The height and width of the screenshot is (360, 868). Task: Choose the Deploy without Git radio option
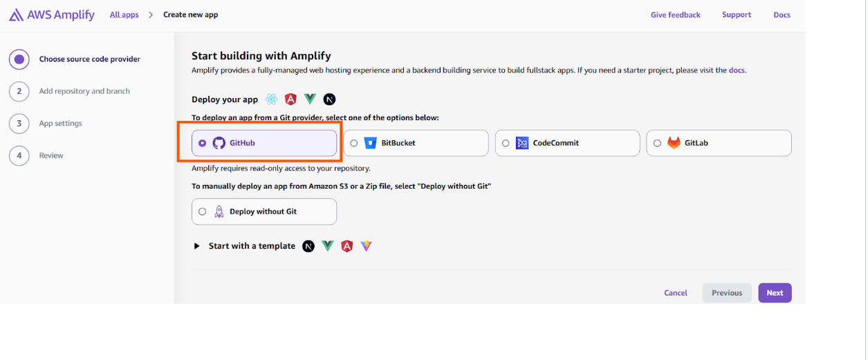pos(202,211)
